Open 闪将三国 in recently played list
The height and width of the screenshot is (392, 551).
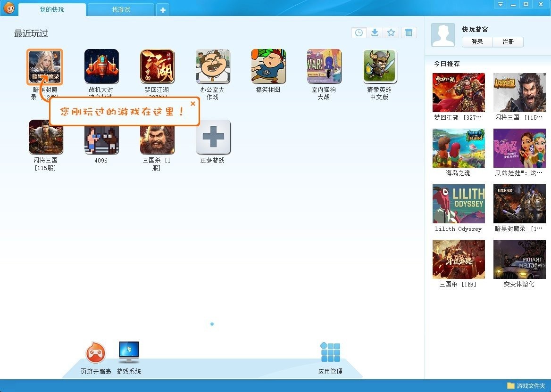46,137
